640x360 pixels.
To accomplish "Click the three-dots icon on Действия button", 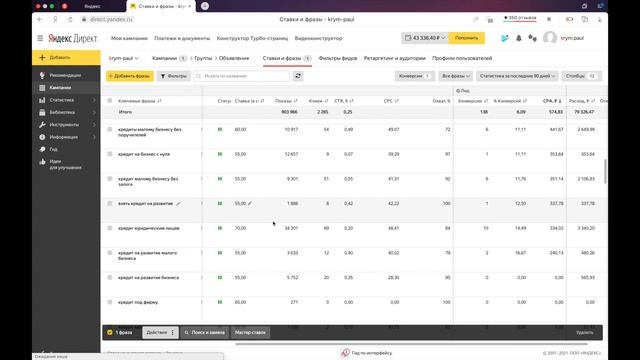I will pos(173,332).
